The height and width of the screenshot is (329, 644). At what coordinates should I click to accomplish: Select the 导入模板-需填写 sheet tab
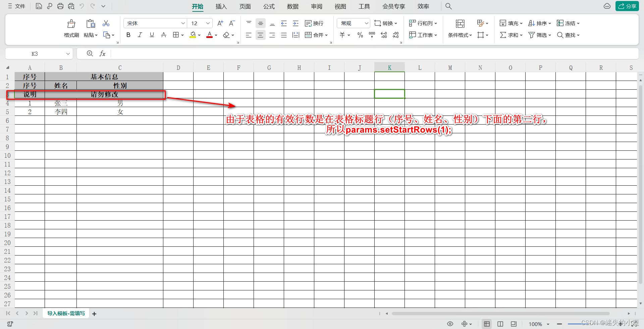point(66,313)
